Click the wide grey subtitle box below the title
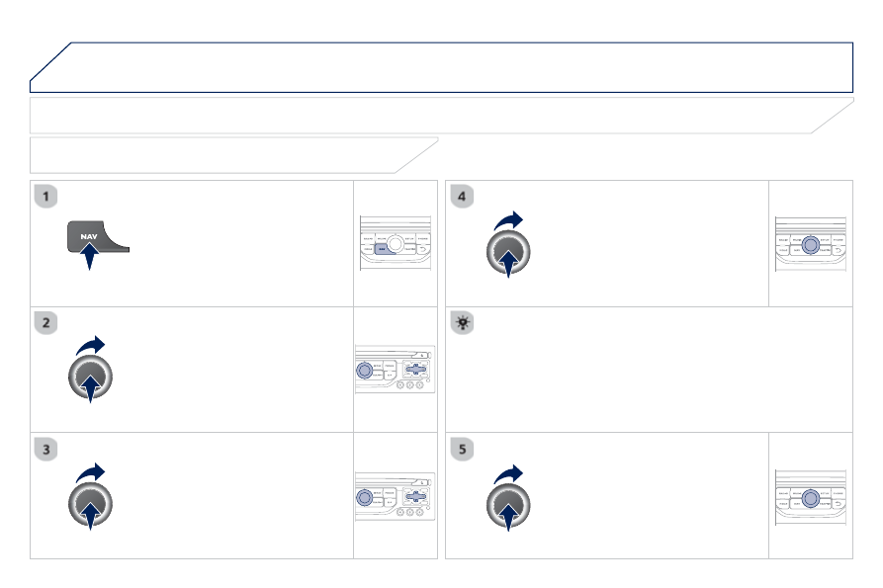Image resolution: width=883 pixels, height=588 pixels. [x=441, y=116]
